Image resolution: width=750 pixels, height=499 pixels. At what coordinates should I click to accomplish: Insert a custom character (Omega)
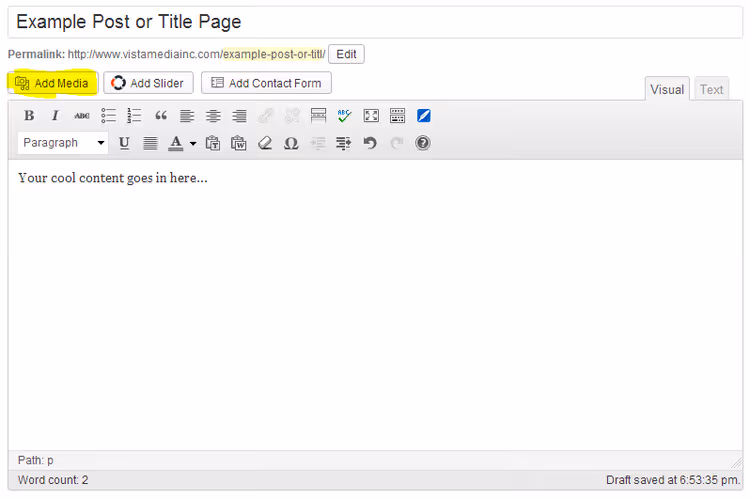(291, 143)
